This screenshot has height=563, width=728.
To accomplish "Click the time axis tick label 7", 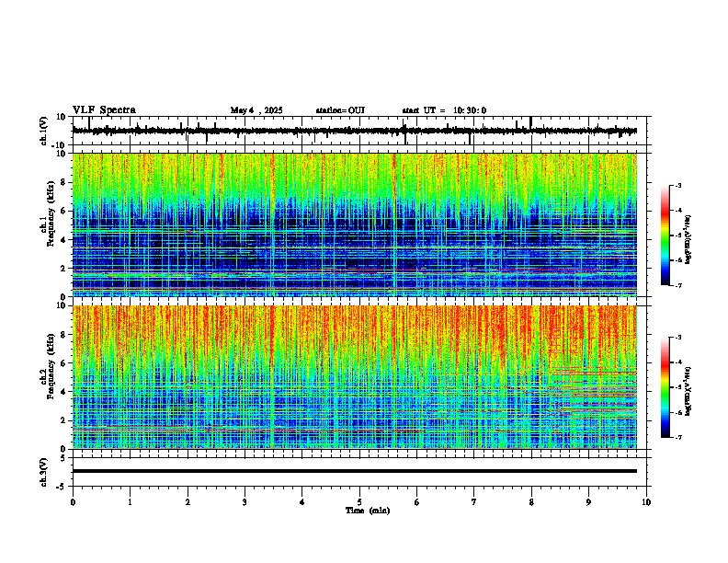I will (x=474, y=502).
